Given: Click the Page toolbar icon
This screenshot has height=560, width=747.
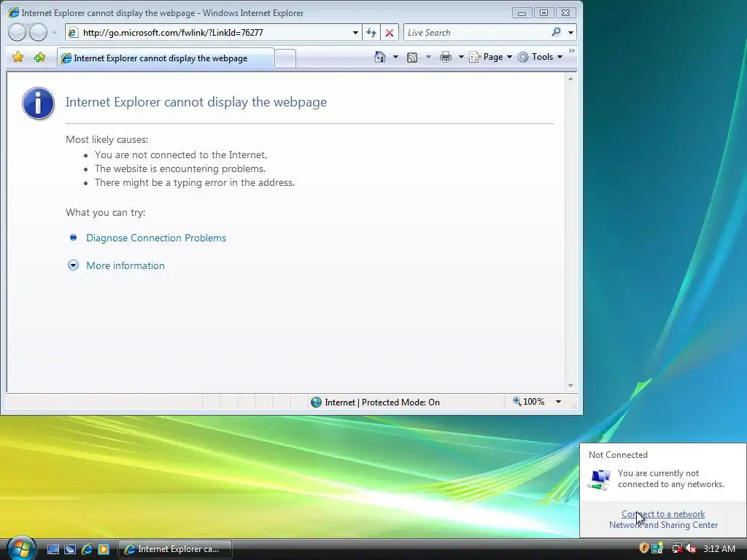Looking at the screenshot, I should coord(474,57).
